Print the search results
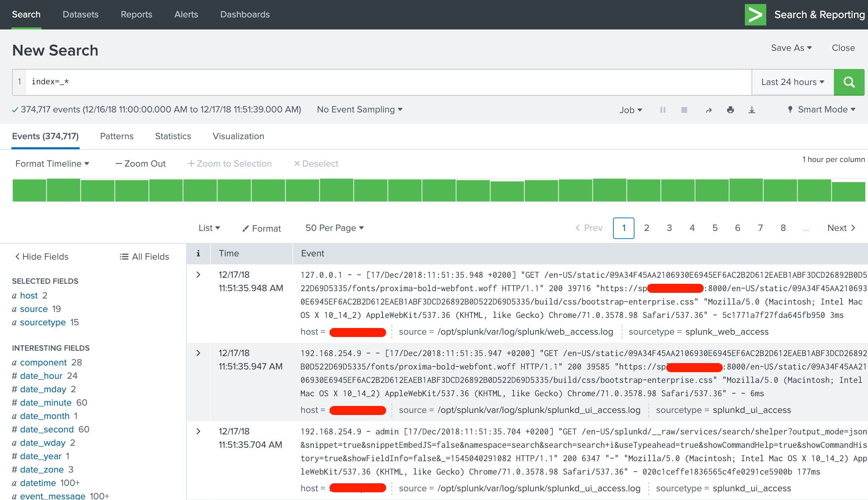 730,109
